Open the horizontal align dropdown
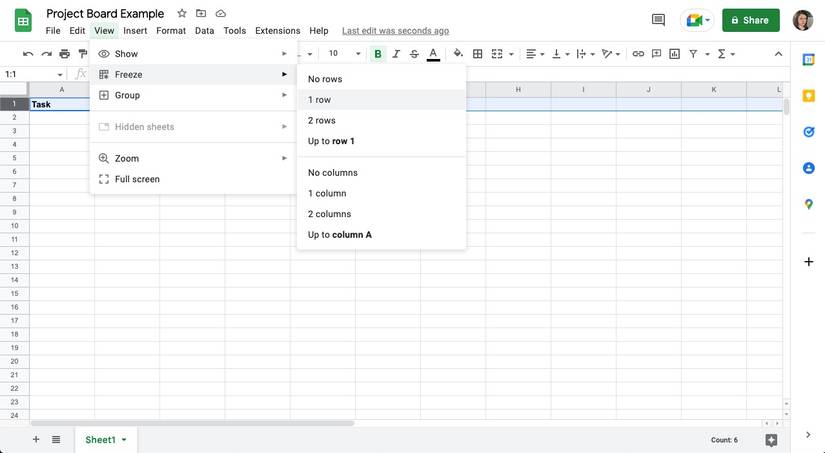Screen dimensions: 825x453 coord(535,54)
